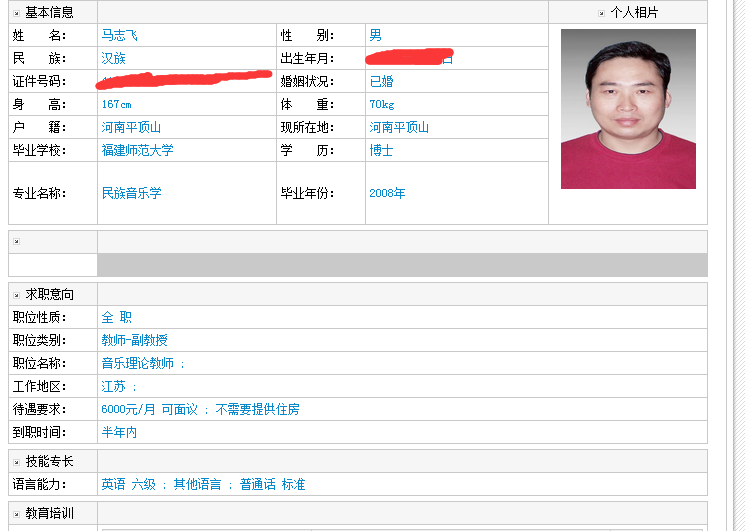Viewport: 745px width, 531px height.
Task: Select 河南平顶山 in the 现所在地 row
Action: (x=399, y=127)
